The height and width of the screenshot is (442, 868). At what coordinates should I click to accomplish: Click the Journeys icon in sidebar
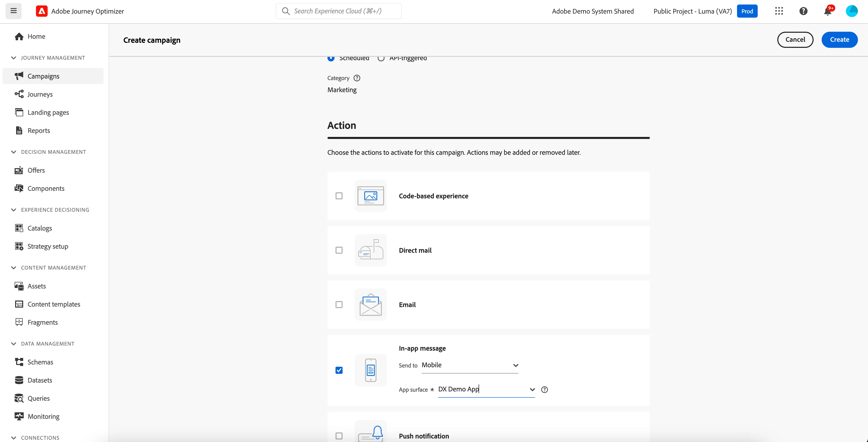(x=19, y=94)
